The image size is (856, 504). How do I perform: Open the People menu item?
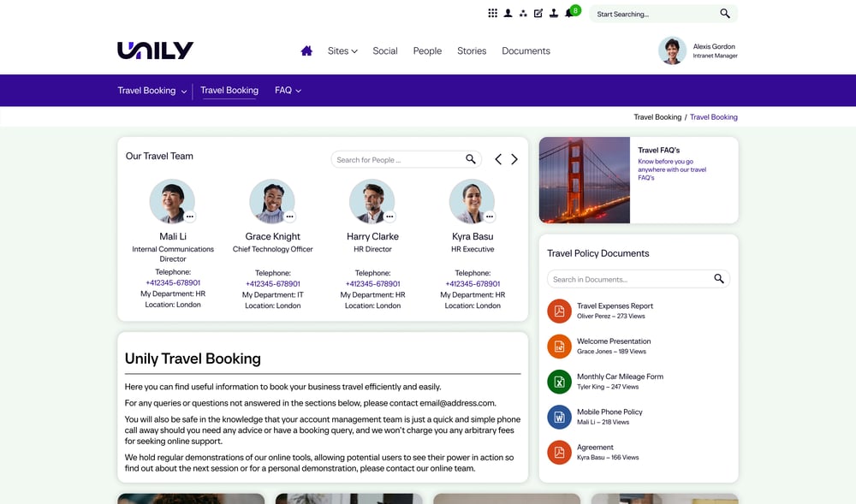[427, 50]
